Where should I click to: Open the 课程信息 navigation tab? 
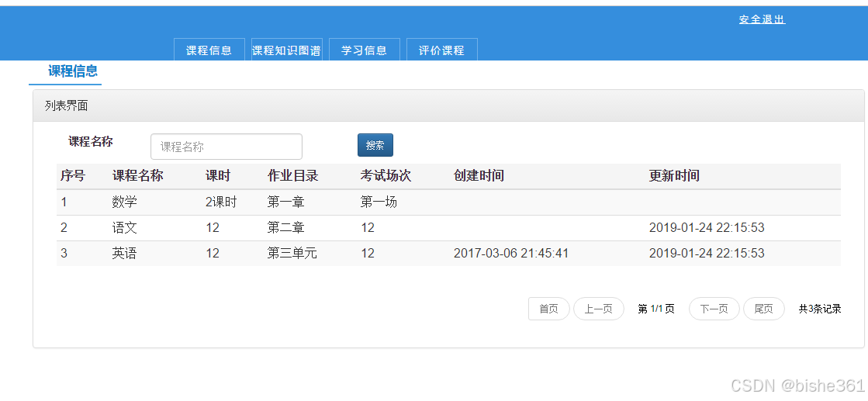[x=209, y=50]
